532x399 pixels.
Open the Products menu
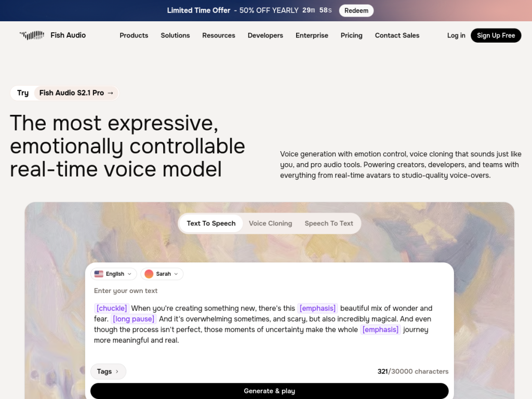pyautogui.click(x=134, y=35)
